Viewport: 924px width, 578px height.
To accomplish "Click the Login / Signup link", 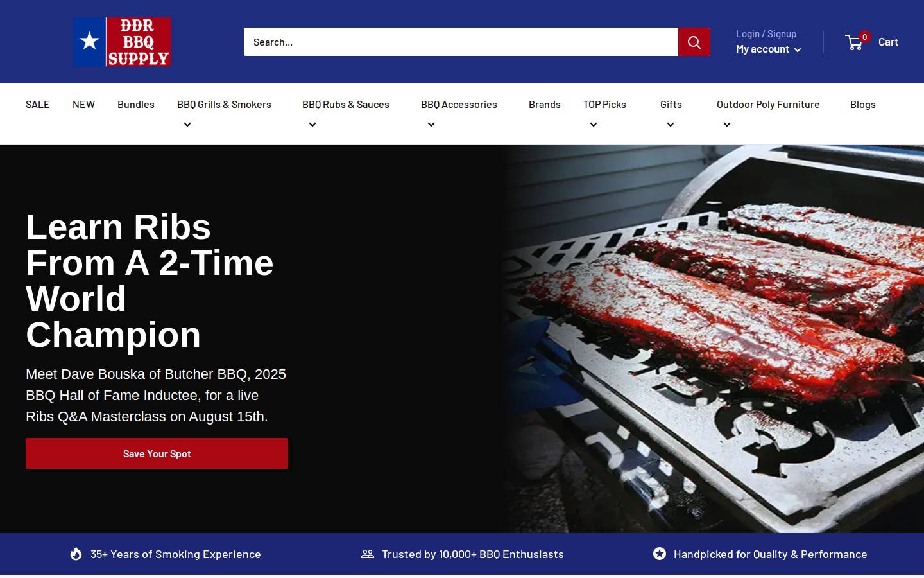I will 766,34.
